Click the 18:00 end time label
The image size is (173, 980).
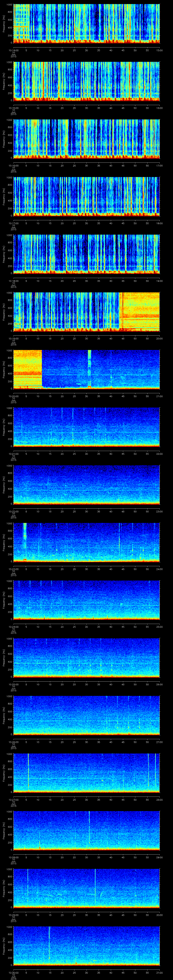click(x=159, y=223)
